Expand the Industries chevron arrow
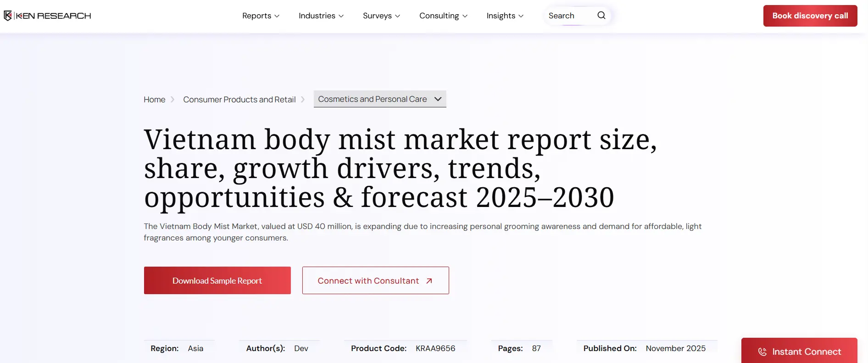Image resolution: width=868 pixels, height=363 pixels. click(341, 16)
